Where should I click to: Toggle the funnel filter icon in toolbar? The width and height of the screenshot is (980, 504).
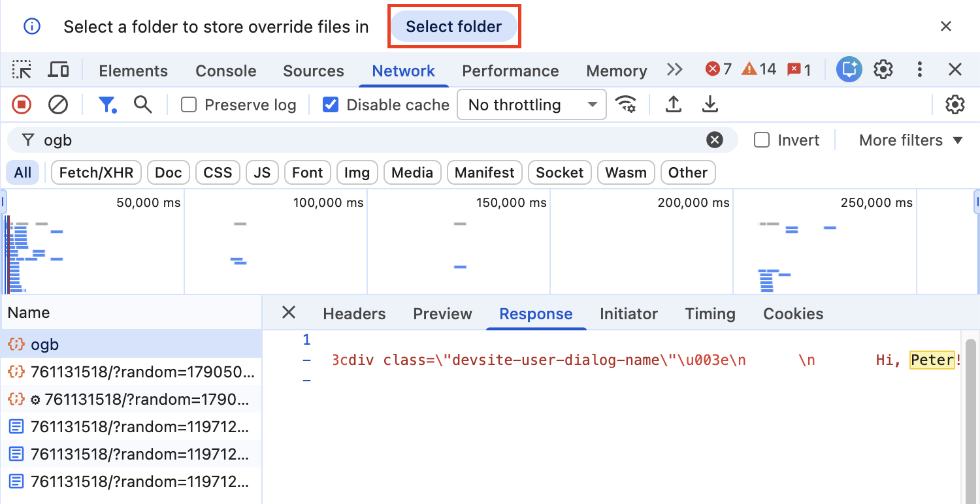click(107, 104)
